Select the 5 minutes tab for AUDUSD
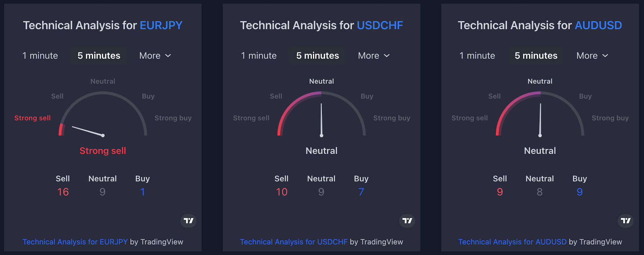This screenshot has height=255, width=644. pyautogui.click(x=536, y=56)
